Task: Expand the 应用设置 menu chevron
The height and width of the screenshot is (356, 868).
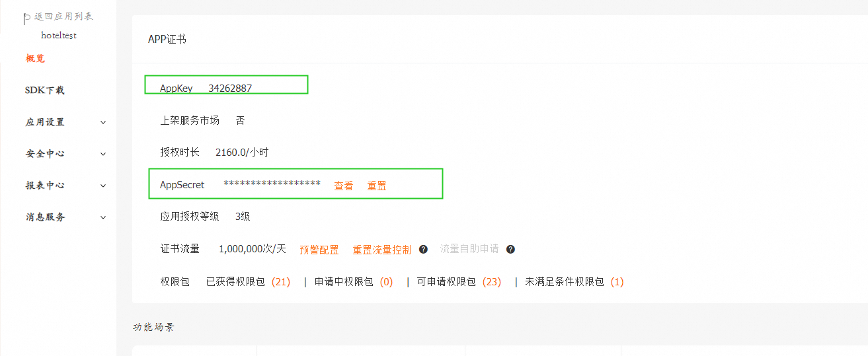Action: coord(103,122)
